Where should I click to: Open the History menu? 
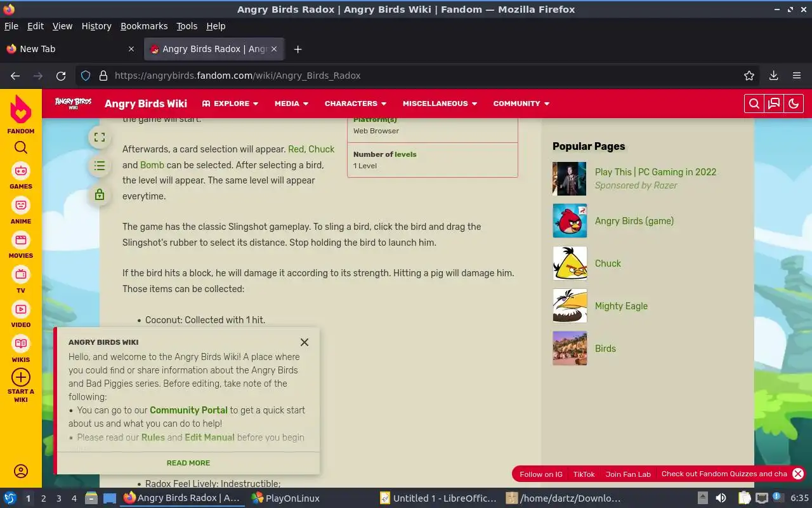click(x=96, y=26)
